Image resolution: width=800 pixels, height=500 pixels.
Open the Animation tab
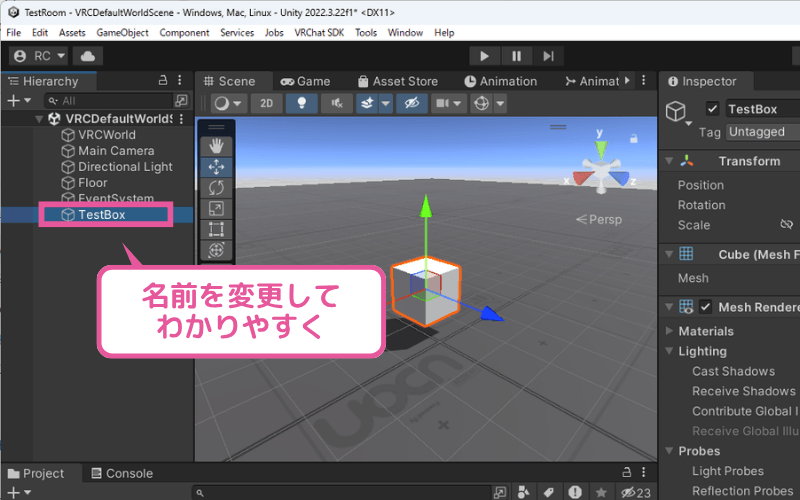[501, 82]
